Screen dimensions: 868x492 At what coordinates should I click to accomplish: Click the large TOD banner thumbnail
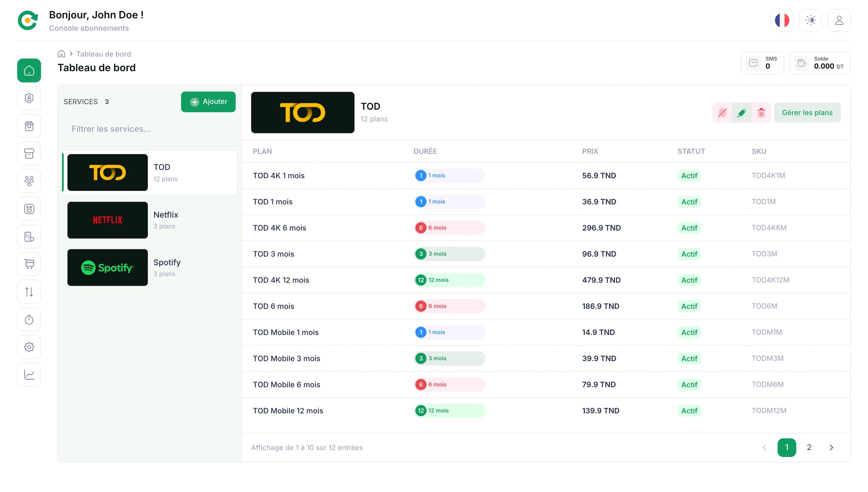[x=303, y=112]
